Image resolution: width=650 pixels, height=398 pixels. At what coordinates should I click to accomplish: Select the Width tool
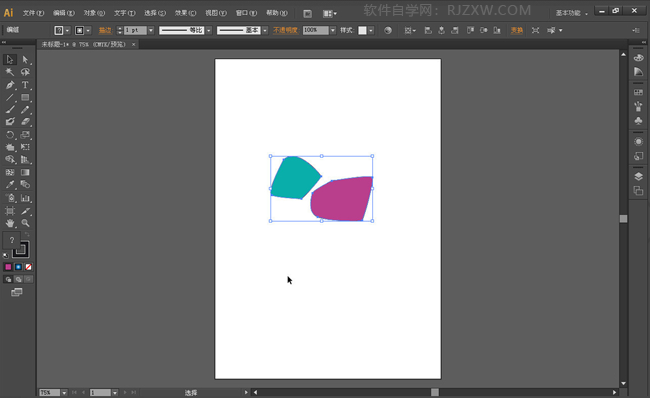(10, 147)
